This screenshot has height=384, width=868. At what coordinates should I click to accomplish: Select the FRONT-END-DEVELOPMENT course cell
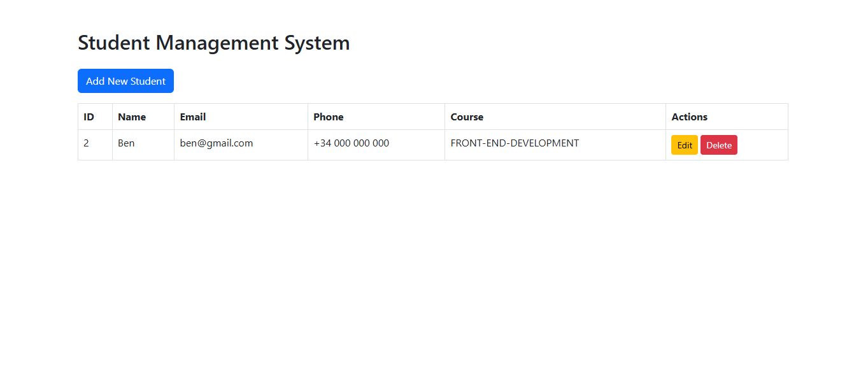point(515,143)
